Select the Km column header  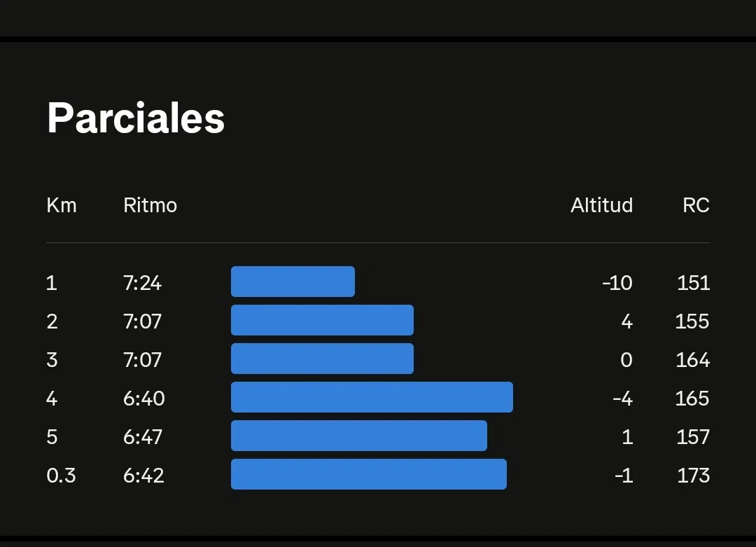pos(62,205)
